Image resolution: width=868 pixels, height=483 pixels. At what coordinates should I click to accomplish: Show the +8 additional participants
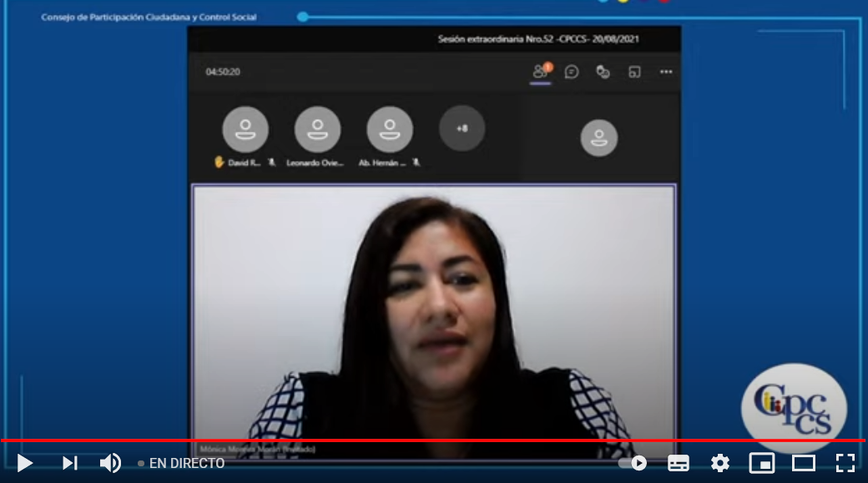[462, 128]
